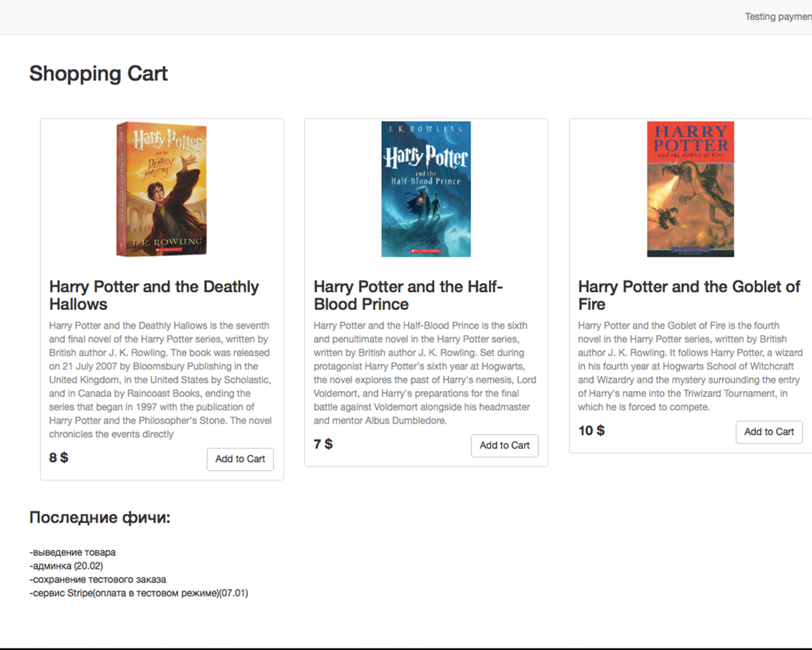Click the Goblet of Fire book cover

pos(690,189)
